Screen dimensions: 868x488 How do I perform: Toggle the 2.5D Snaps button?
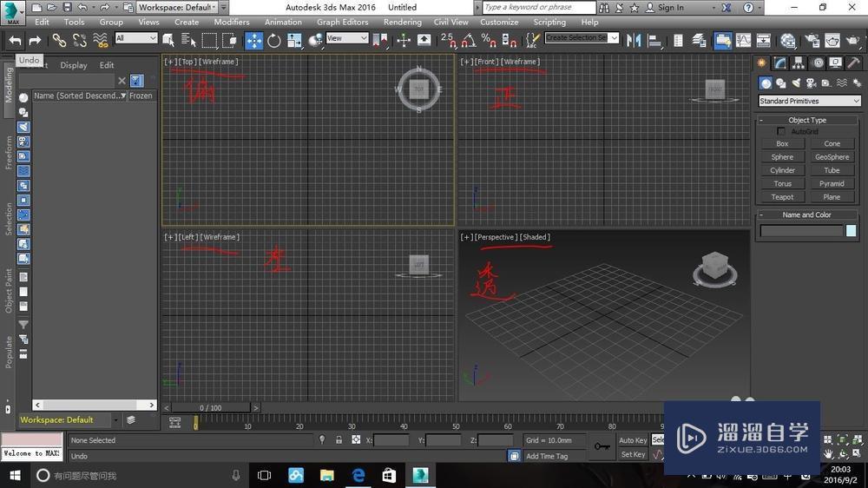449,41
